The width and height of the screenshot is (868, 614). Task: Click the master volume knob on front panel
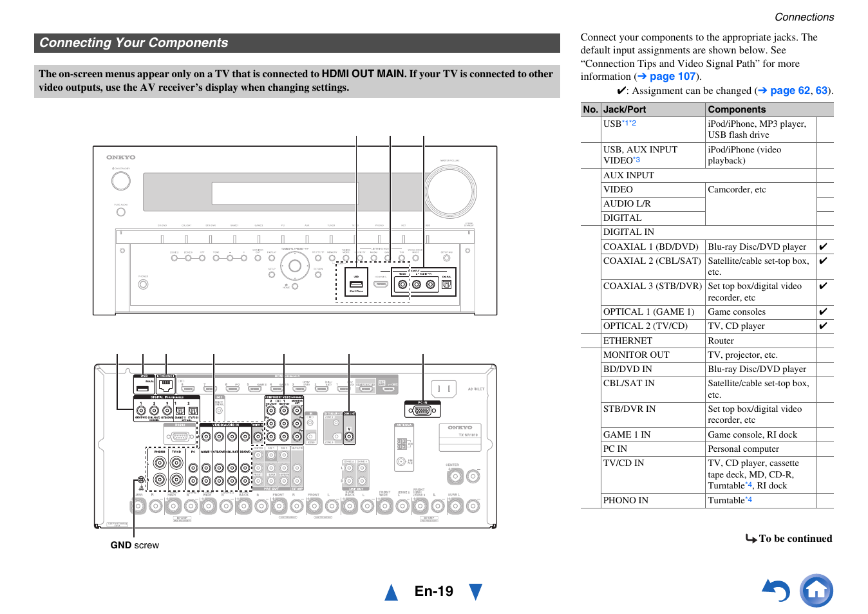pos(451,191)
